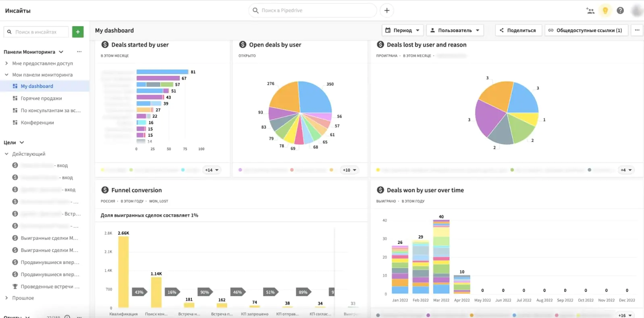Click the purple legend dot under Open deals chart
Screen dimensions: 644x318
coord(240,170)
